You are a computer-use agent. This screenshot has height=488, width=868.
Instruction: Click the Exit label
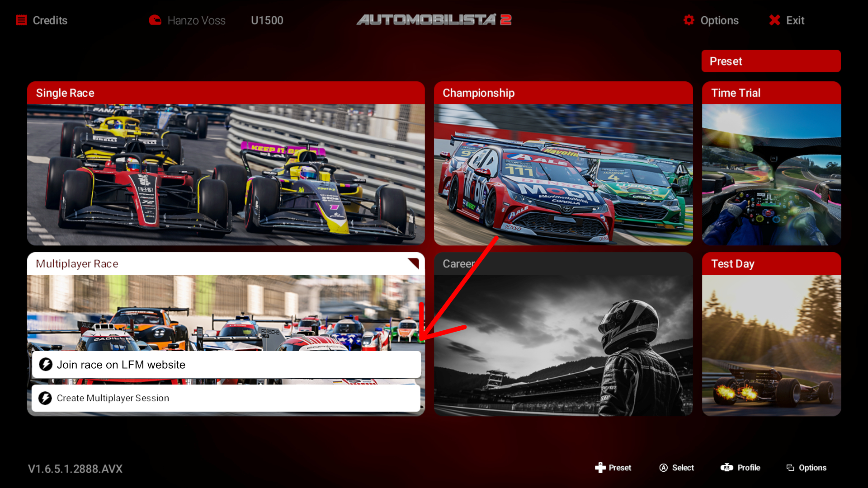[795, 20]
